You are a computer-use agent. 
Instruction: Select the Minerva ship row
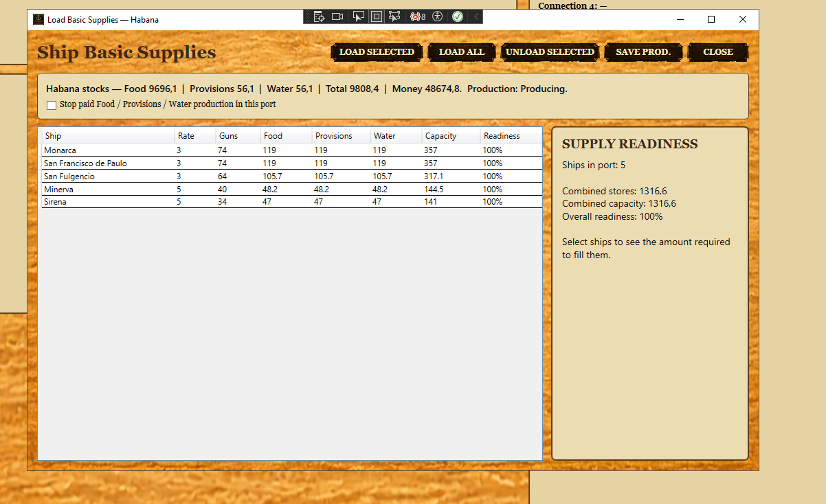click(x=291, y=190)
